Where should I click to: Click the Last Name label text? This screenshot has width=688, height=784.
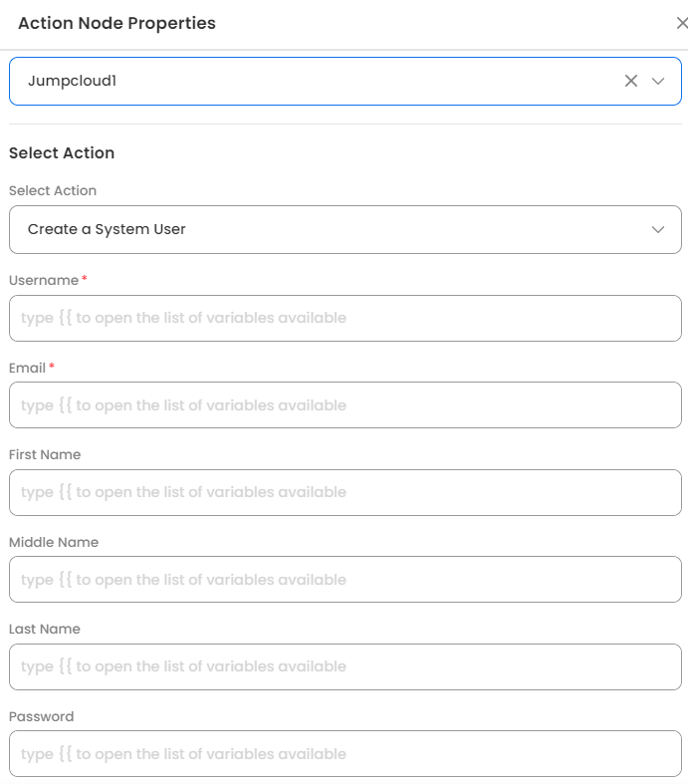(45, 629)
